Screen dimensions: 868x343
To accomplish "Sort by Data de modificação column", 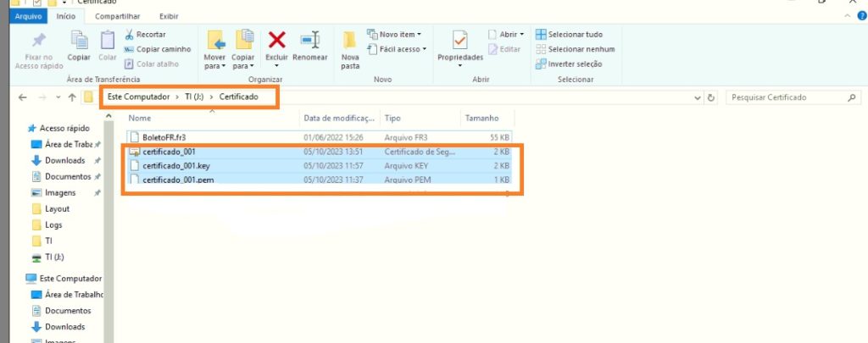I will click(339, 118).
